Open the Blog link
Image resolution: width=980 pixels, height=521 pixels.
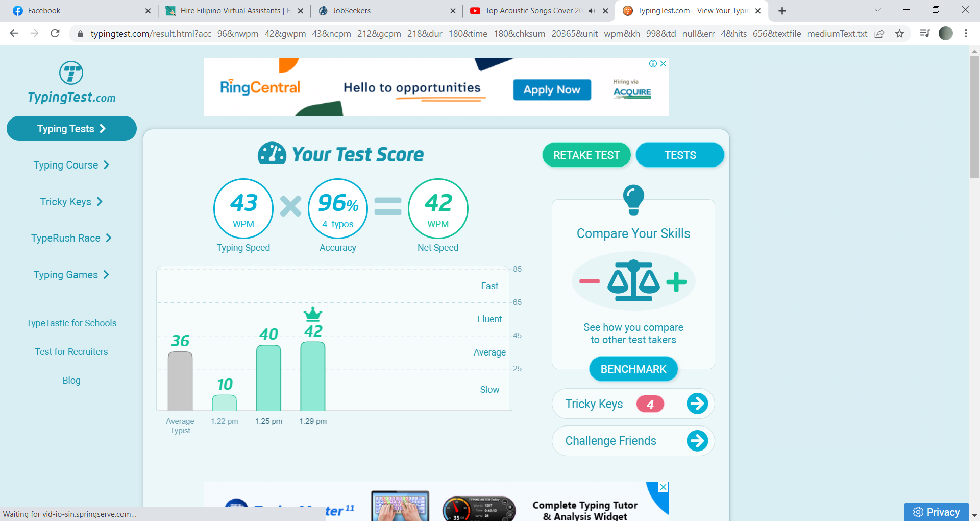(71, 381)
